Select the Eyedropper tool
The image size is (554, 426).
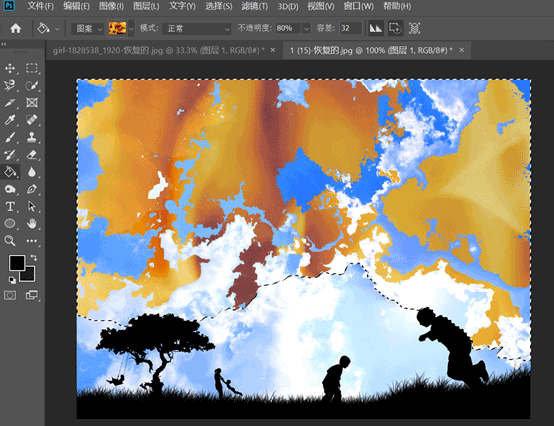coord(10,120)
